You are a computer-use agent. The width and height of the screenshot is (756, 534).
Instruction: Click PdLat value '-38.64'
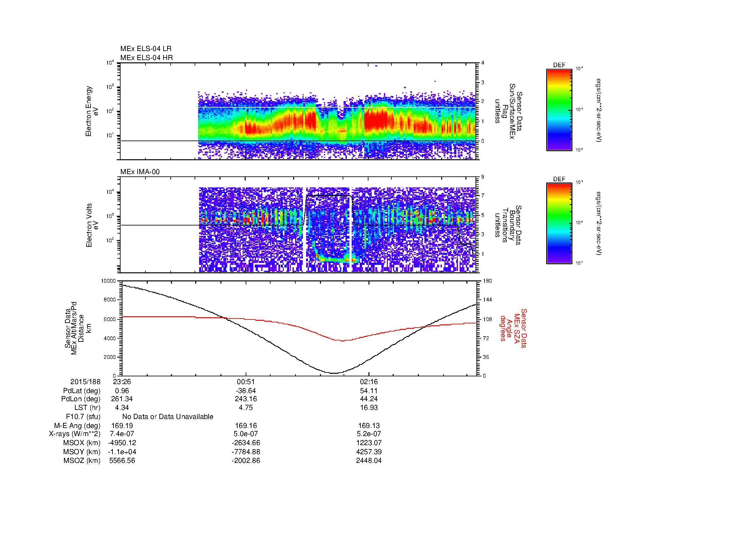pyautogui.click(x=246, y=391)
